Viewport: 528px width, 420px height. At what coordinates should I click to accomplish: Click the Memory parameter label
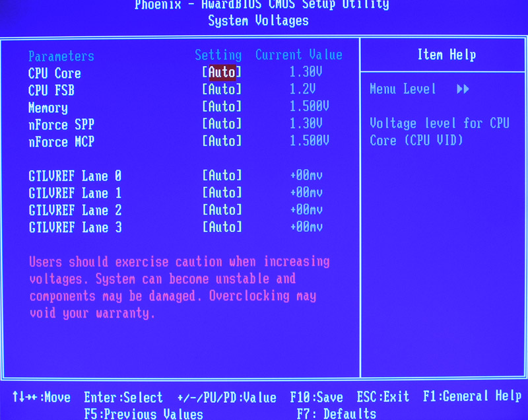coord(48,108)
